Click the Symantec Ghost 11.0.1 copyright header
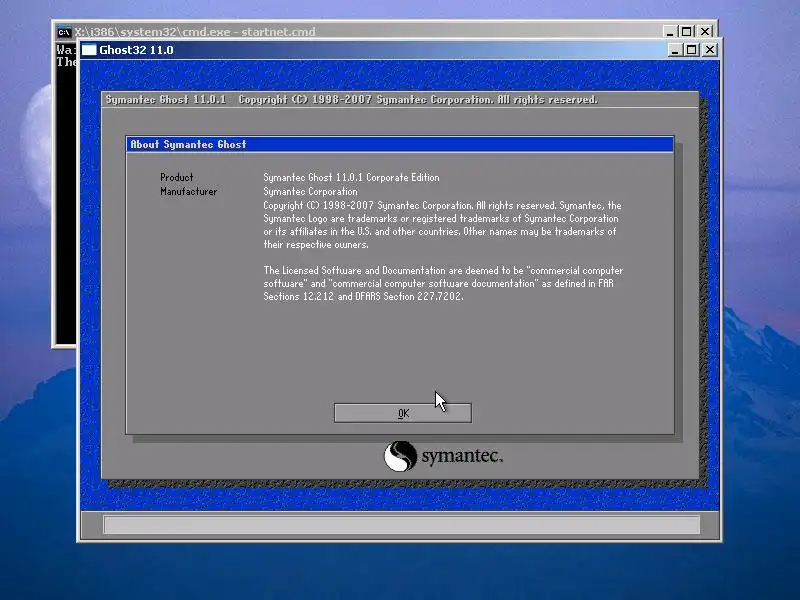Screen dimensions: 800x600 [352, 99]
